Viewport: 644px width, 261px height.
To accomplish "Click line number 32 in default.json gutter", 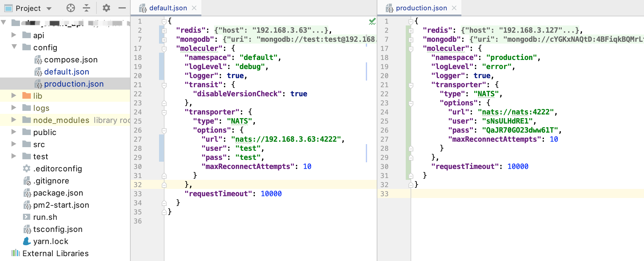I will [x=138, y=185].
